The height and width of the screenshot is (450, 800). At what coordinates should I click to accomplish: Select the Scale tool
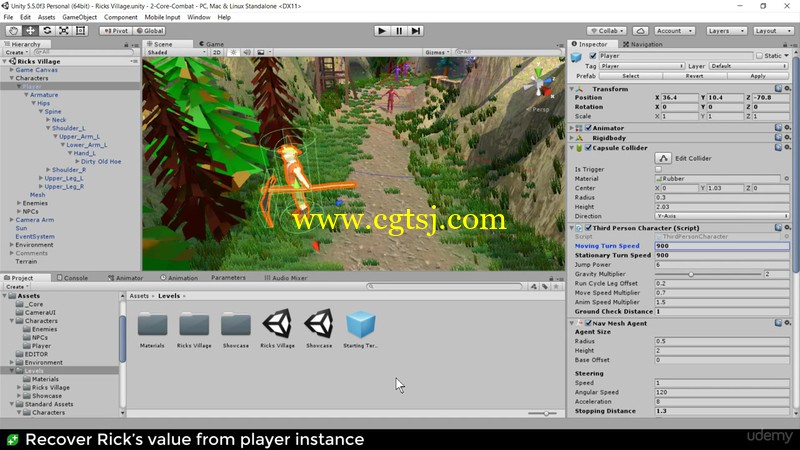[64, 31]
